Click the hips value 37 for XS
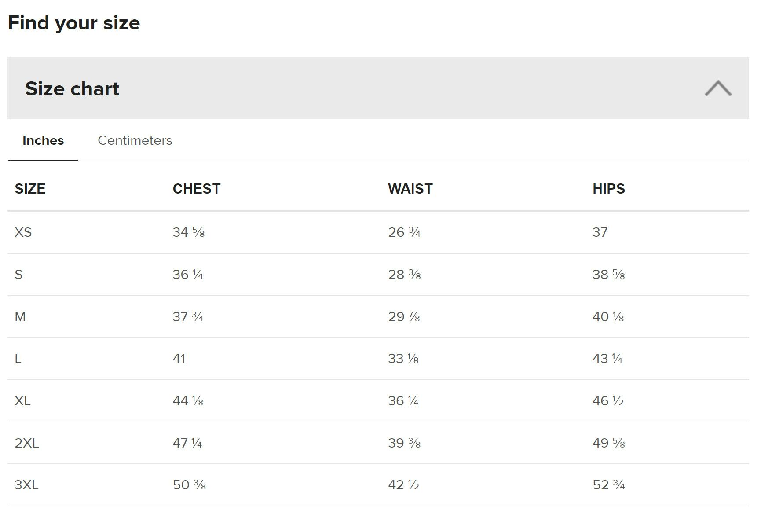761x532 pixels. [x=600, y=232]
